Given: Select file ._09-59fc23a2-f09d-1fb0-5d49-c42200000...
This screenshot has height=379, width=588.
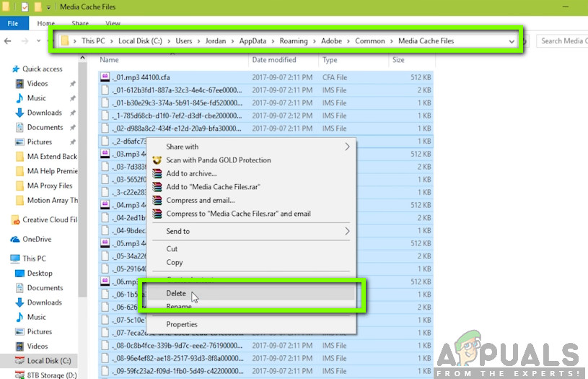Looking at the screenshot, I should (266, 371).
